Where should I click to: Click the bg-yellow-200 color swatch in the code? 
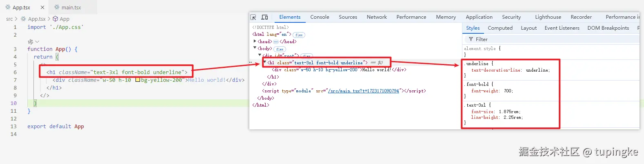(138, 80)
